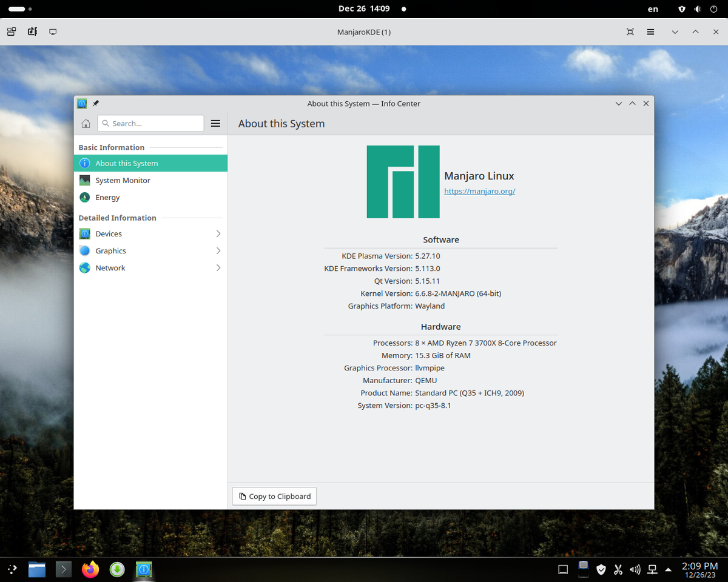Launch the file manager from the taskbar

37,569
